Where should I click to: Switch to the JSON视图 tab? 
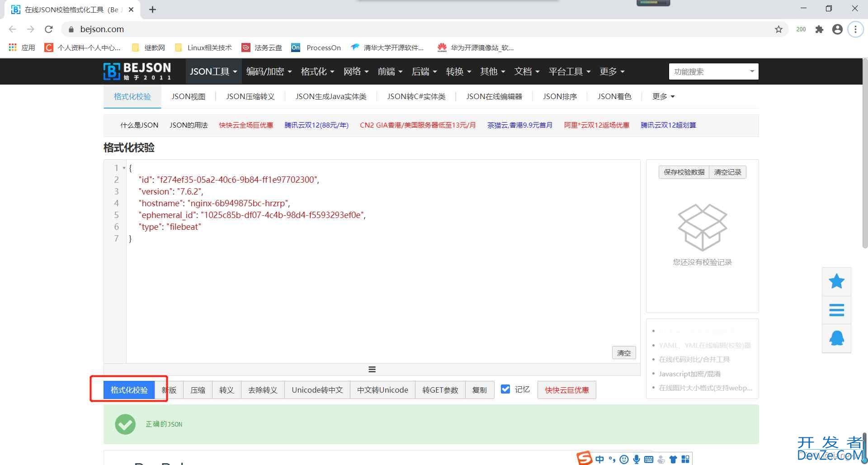tap(189, 96)
